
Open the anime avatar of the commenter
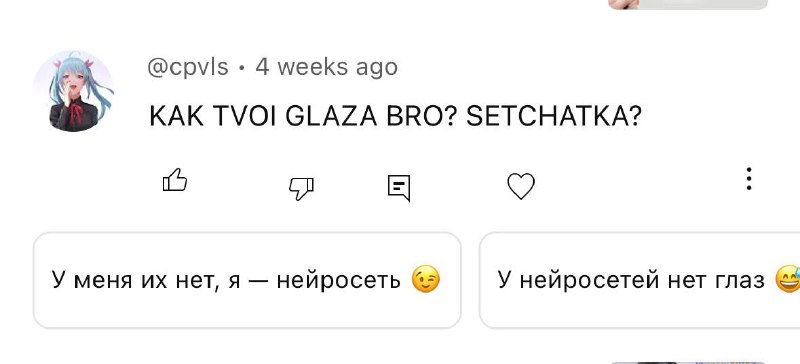[x=74, y=91]
